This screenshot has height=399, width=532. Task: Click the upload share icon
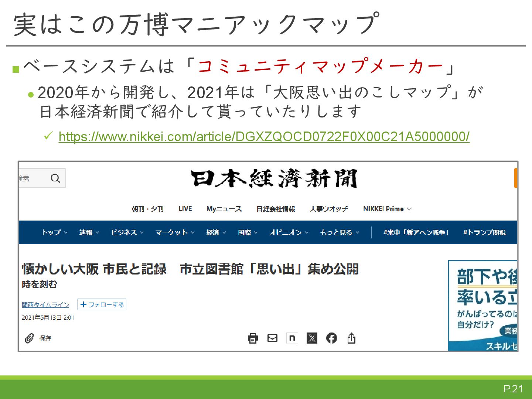(x=351, y=338)
